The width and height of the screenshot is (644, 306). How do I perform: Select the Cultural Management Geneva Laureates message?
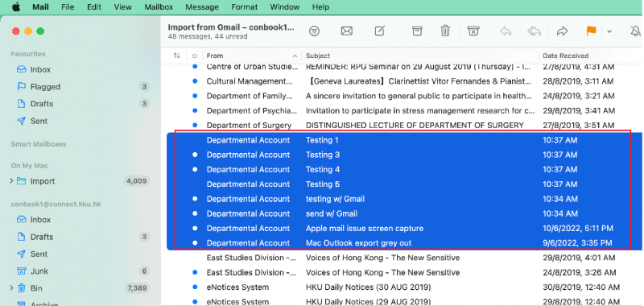[404, 81]
